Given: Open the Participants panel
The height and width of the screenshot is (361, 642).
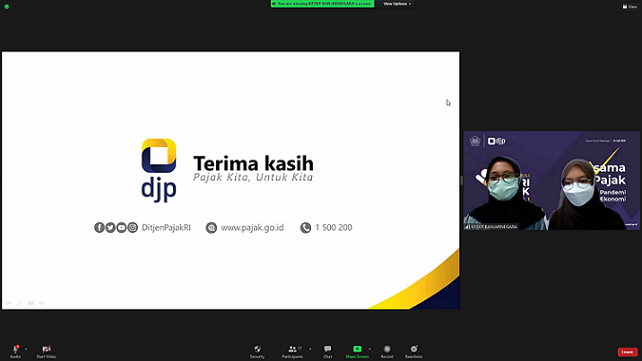Looking at the screenshot, I should [292, 349].
